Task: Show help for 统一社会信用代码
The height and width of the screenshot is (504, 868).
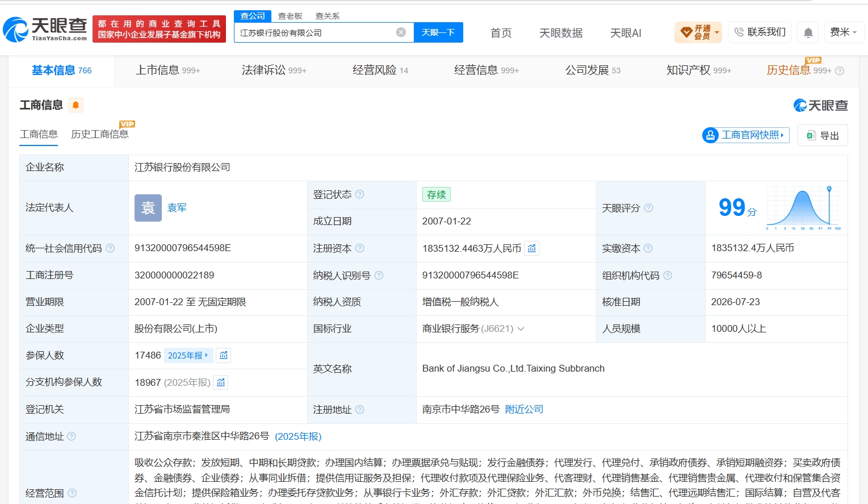Action: [x=110, y=248]
